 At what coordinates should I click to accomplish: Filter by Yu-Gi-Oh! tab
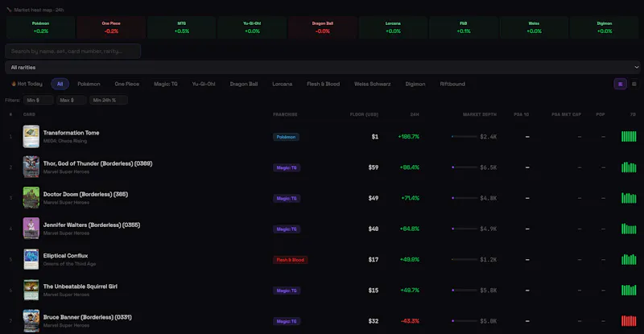[204, 84]
